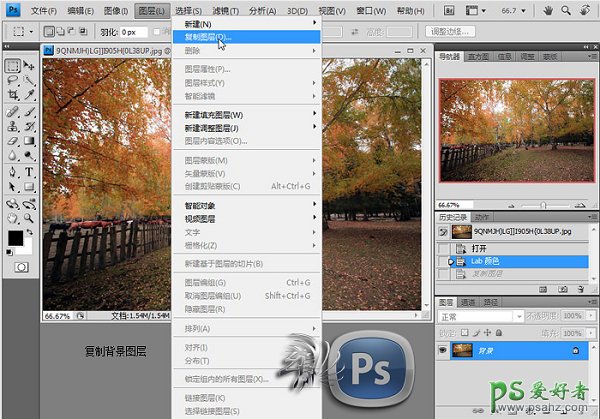Open the blend mode dropdown showing 正常
Viewport: 600px width, 419px height.
coord(474,316)
